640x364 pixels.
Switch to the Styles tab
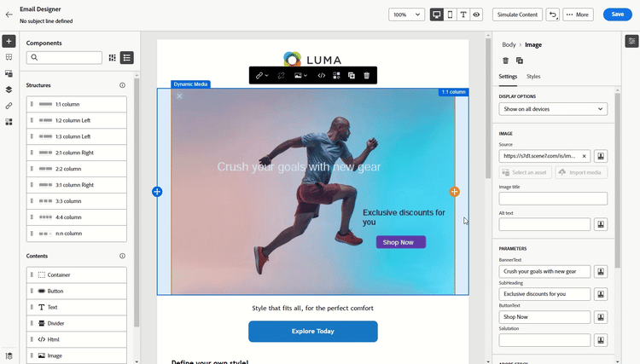tap(533, 77)
